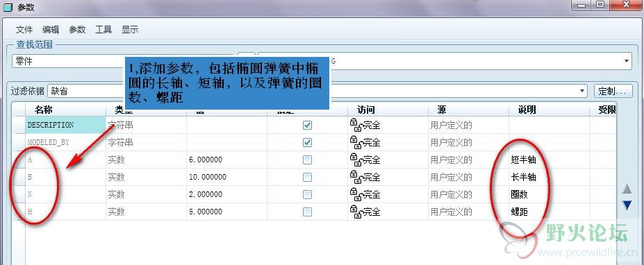
Task: Click the 字符串 type cell for DESCRIPTION
Action: click(146, 125)
